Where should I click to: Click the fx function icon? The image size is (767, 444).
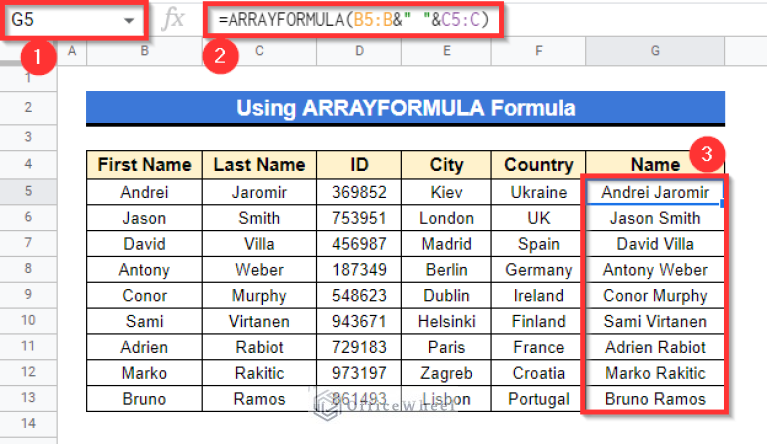pyautogui.click(x=174, y=20)
